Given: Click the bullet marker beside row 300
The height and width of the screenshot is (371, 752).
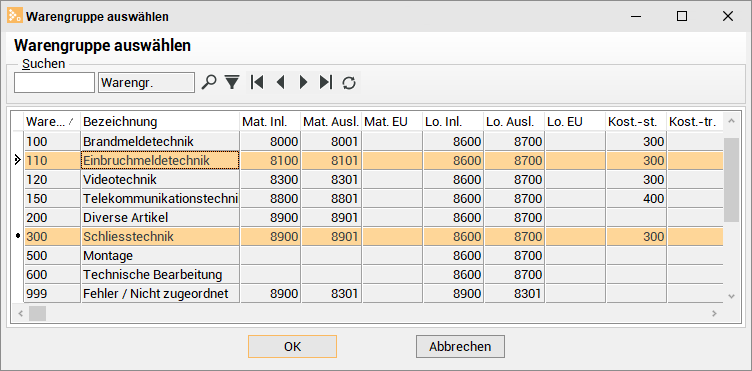Looking at the screenshot, I should (x=18, y=237).
